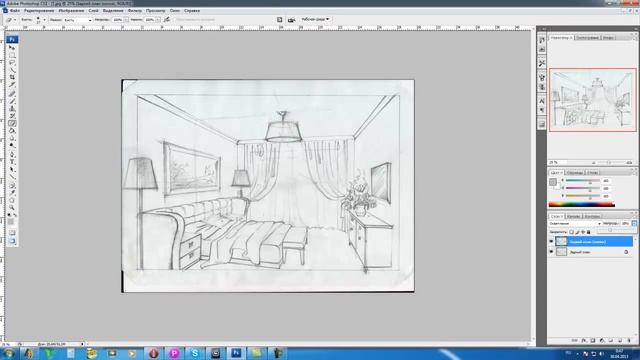Select the Type tool

[12, 162]
